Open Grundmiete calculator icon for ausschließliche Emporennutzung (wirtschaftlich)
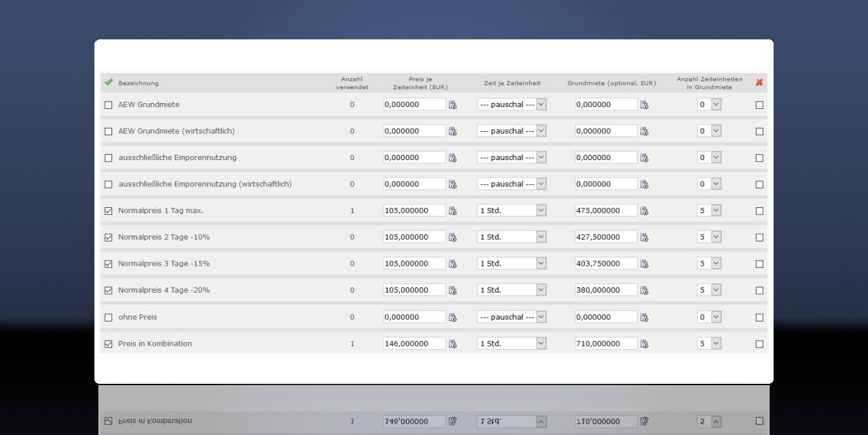Viewport: 868px width, 435px height. point(644,184)
